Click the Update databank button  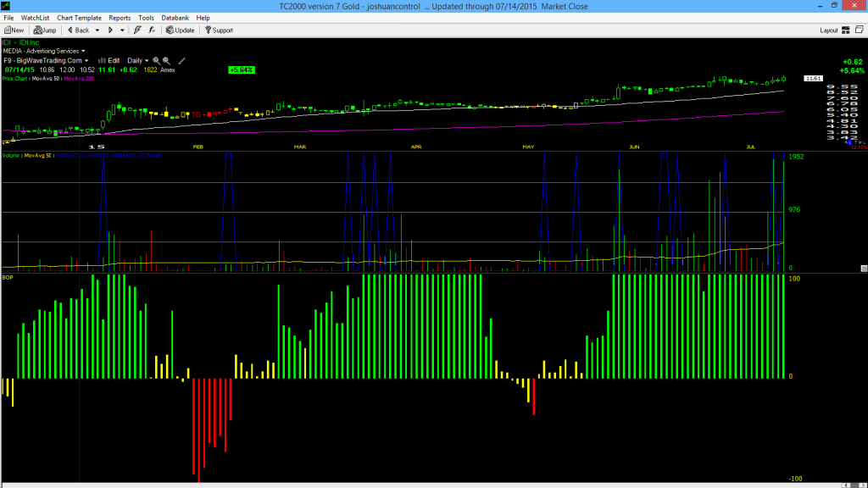click(181, 30)
